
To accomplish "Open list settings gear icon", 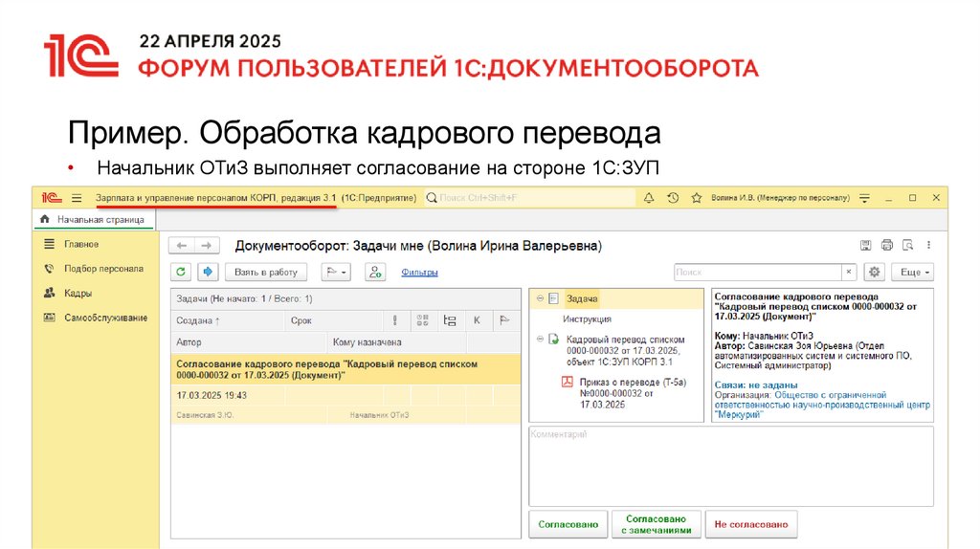I will click(875, 272).
